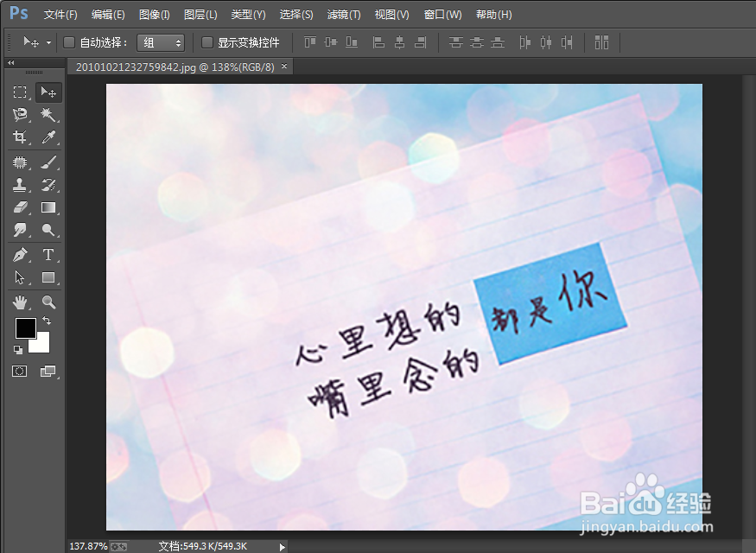Screen dimensions: 756x553
Task: Close the 2010102123275984​2.jpg document tab
Action: pos(284,66)
